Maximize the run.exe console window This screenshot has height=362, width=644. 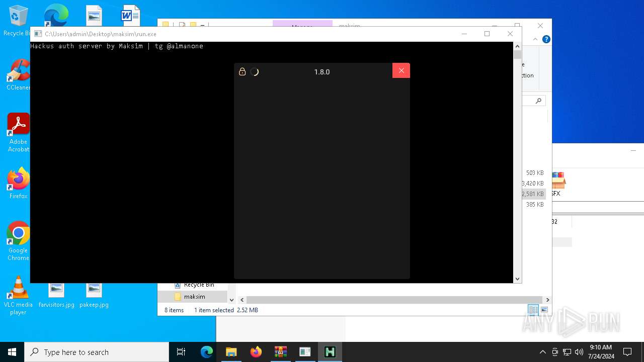click(x=487, y=34)
